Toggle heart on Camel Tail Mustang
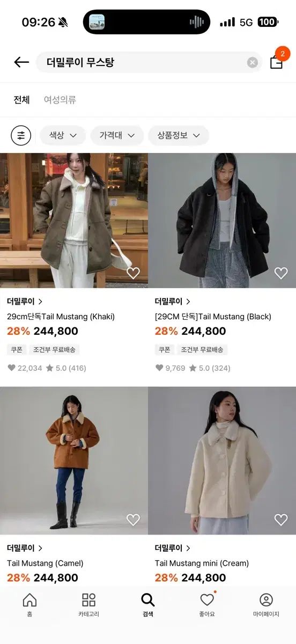Viewport: 296px width, 644px height. click(x=133, y=519)
